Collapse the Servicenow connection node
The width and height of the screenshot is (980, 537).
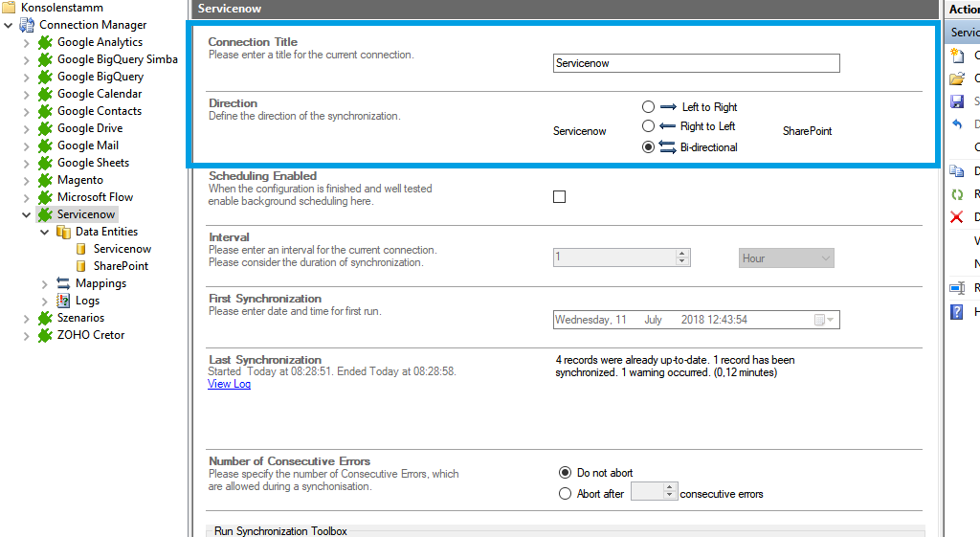[x=26, y=214]
